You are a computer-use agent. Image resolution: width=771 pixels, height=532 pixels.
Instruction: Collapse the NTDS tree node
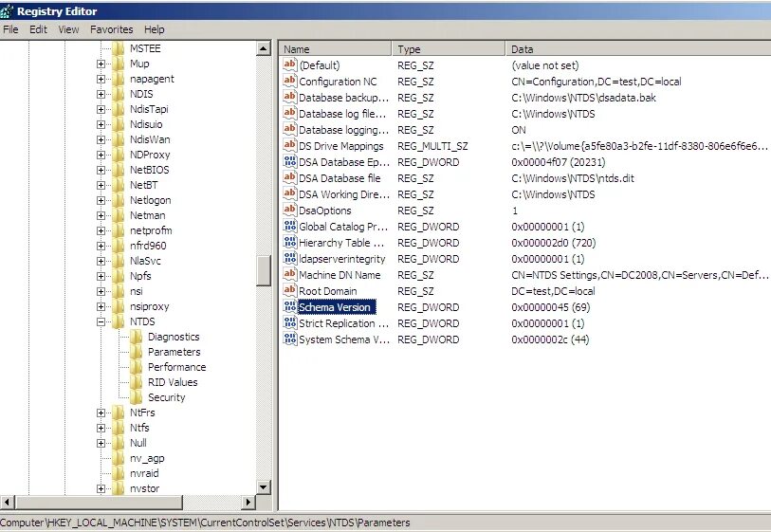point(101,322)
